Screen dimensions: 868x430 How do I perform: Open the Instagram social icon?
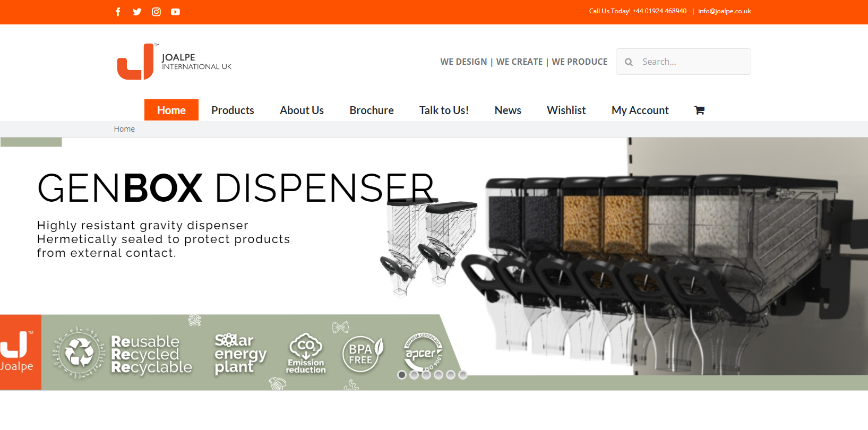pos(156,12)
